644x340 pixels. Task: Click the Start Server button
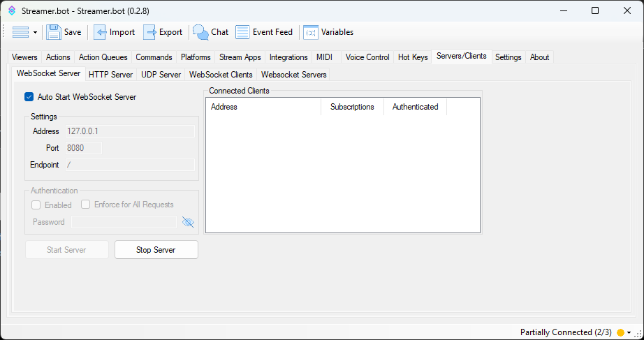[66, 250]
